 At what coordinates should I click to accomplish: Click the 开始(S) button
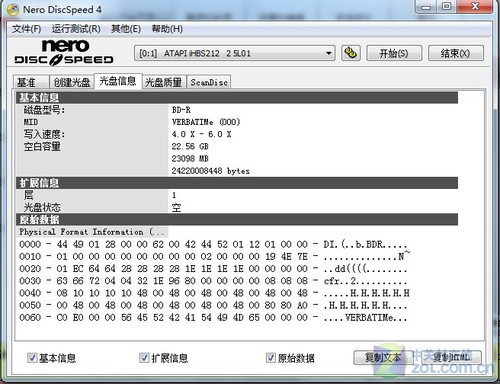click(x=394, y=53)
